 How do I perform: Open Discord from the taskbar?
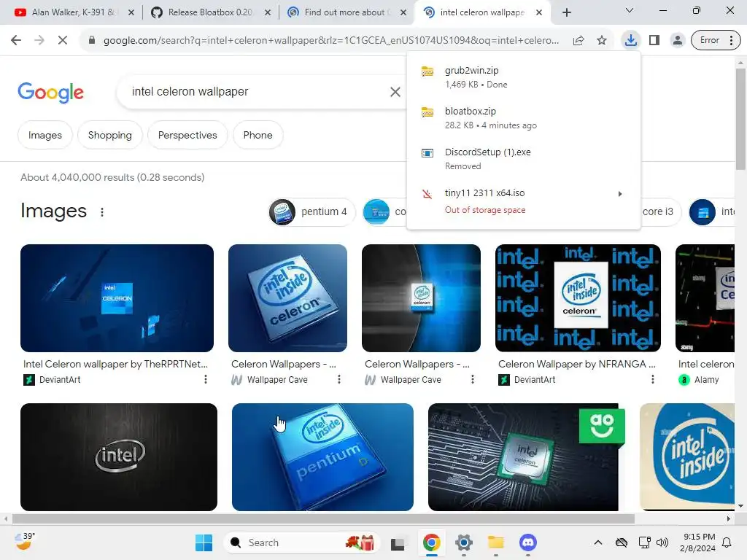click(x=528, y=542)
